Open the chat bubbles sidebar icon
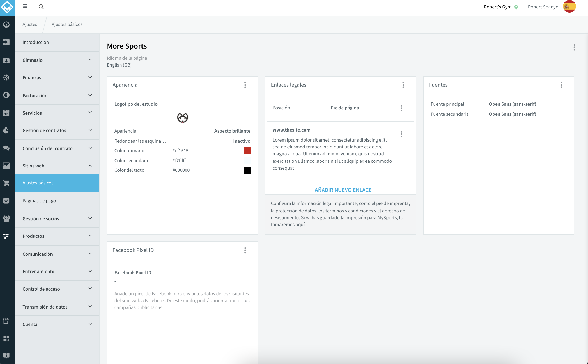Image resolution: width=588 pixels, height=364 pixels. pyautogui.click(x=6, y=148)
